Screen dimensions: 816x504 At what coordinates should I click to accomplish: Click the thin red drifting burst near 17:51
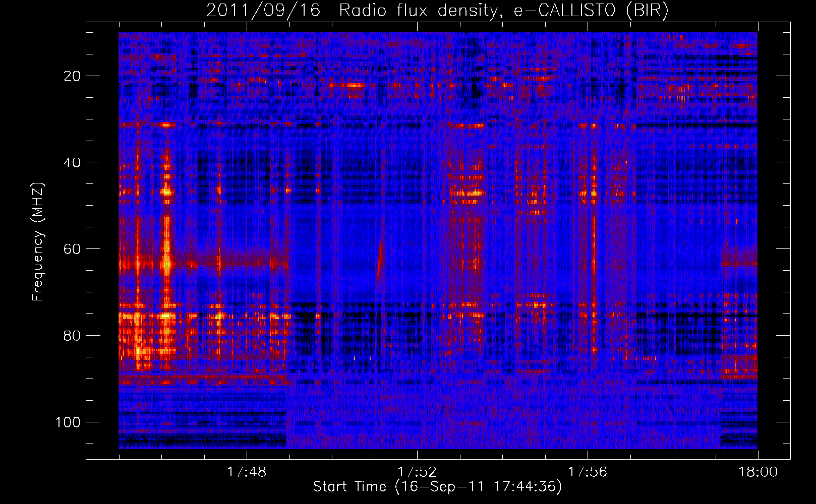pyautogui.click(x=380, y=262)
